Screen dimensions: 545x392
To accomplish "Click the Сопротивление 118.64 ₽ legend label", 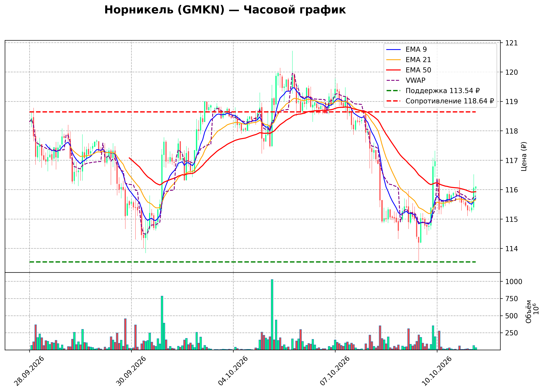I will (x=450, y=101).
